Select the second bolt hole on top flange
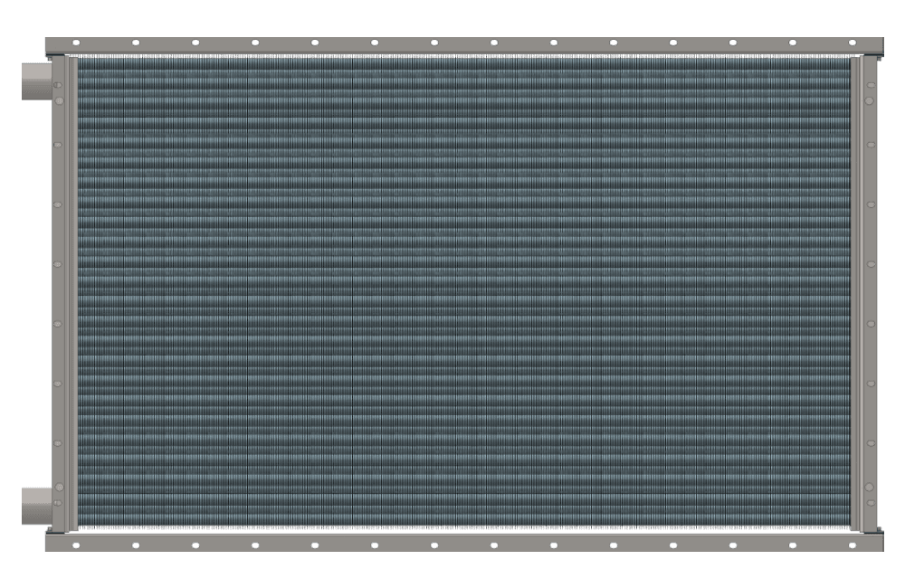Screen dimensions: 905x588 [x=136, y=43]
